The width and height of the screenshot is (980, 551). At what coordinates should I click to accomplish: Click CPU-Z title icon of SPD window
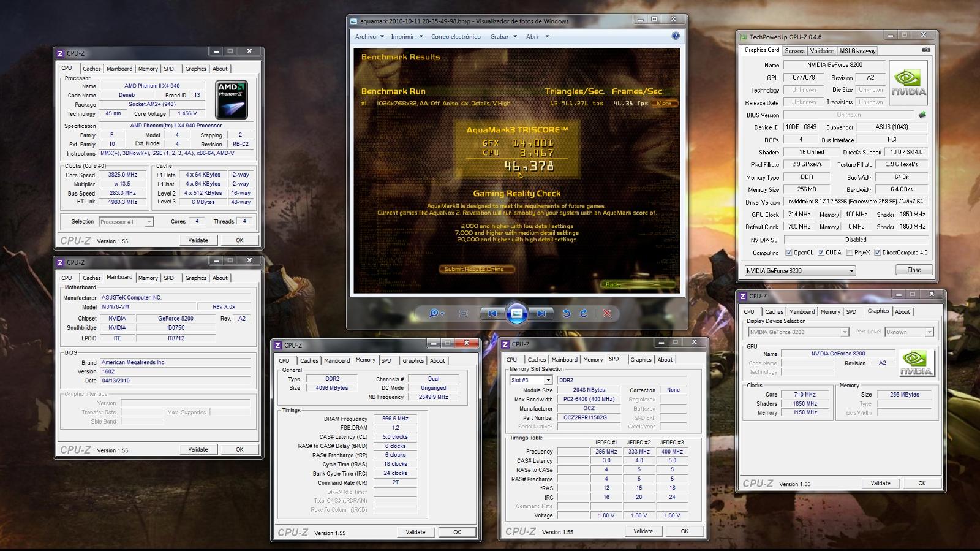506,344
